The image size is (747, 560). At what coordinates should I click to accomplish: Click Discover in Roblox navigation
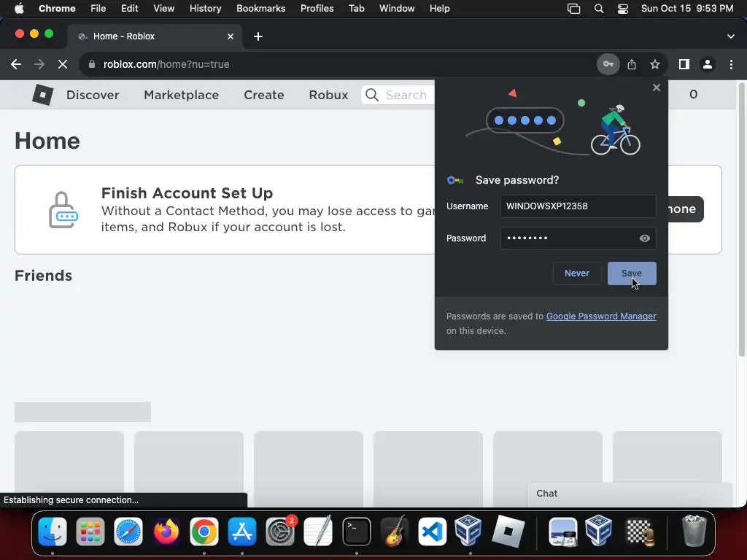93,95
